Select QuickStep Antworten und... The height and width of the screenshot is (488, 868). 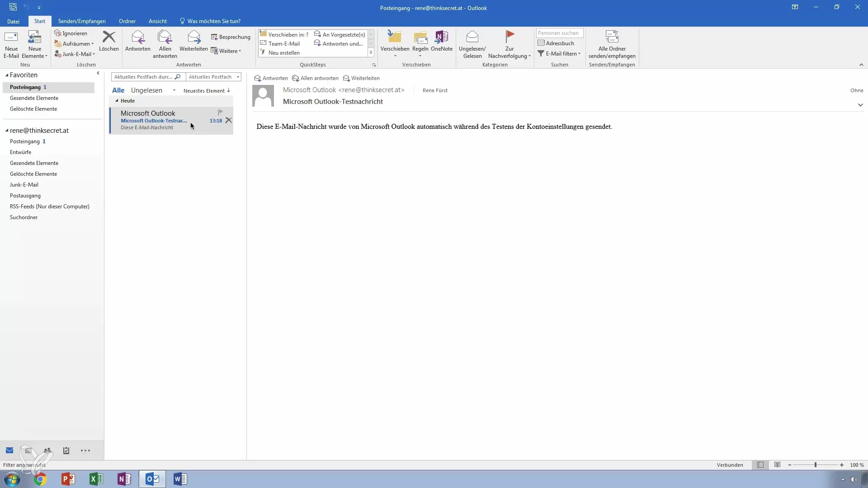pos(339,43)
